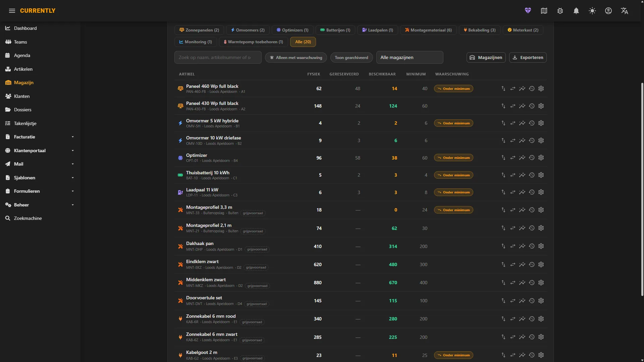Click transfer arrows for Omvormer 10 kW driefase
Viewport: 644px width, 362px height.
(x=513, y=140)
